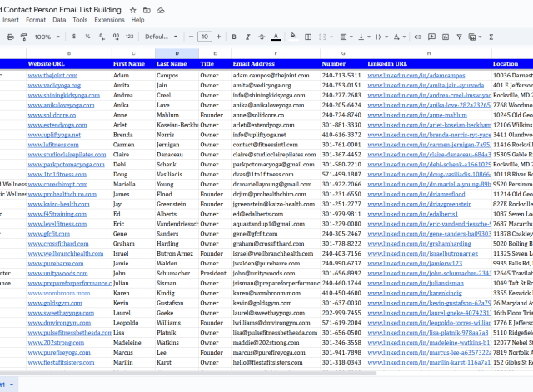Image resolution: width=533 pixels, height=392 pixels.
Task: Select column D header
Action: click(x=177, y=53)
